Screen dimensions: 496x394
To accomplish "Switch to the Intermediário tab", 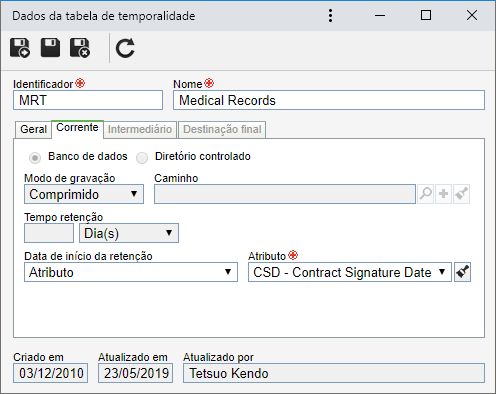I will pyautogui.click(x=140, y=129).
